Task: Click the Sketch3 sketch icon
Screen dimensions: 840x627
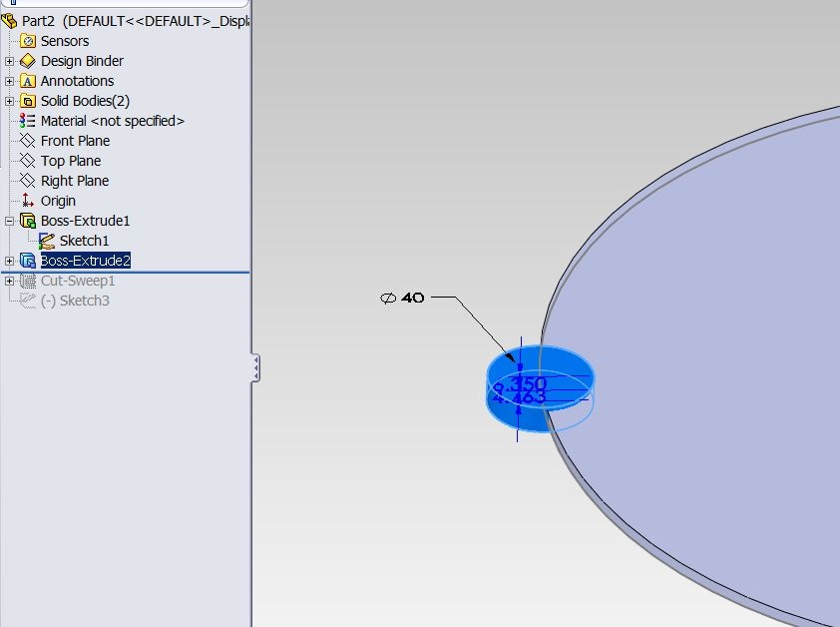Action: [x=27, y=301]
